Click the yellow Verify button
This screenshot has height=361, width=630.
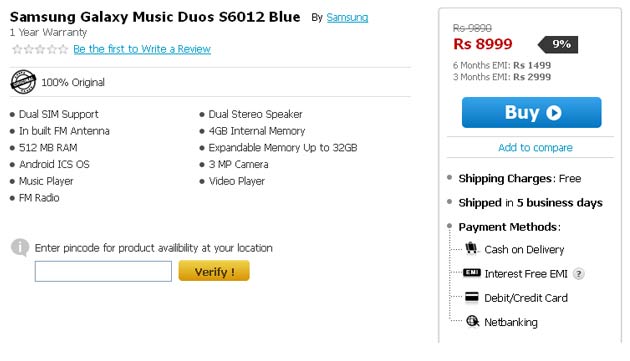point(214,271)
